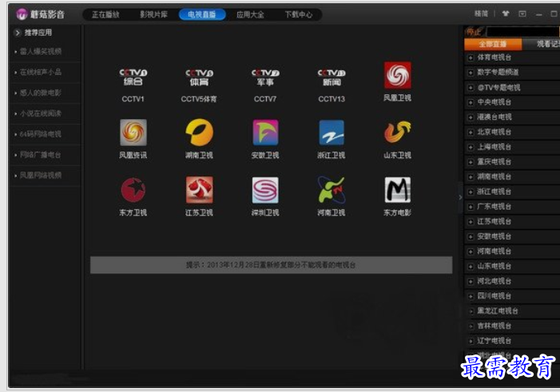Click the search input field beside 停止
Viewport: 560px width, 392px height.
click(x=523, y=32)
